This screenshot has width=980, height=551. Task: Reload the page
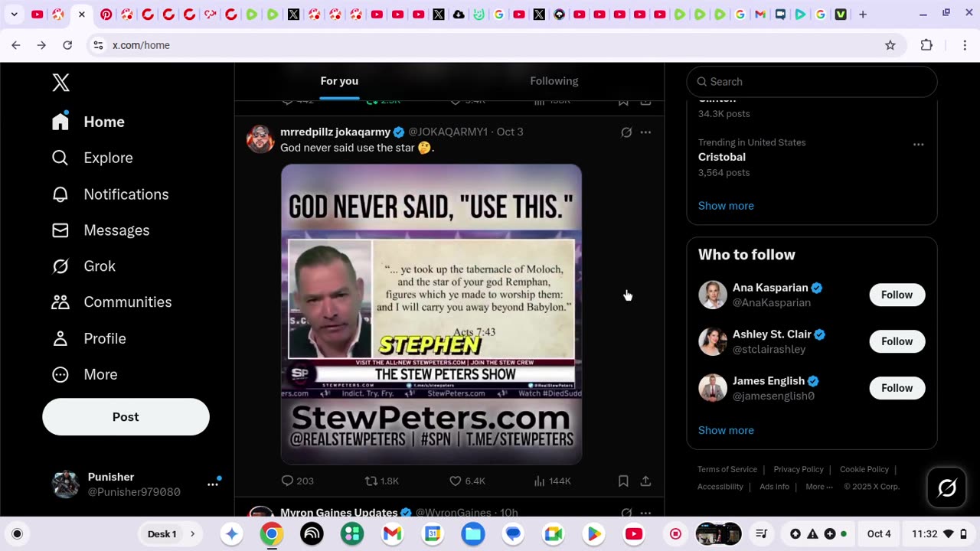click(x=67, y=45)
